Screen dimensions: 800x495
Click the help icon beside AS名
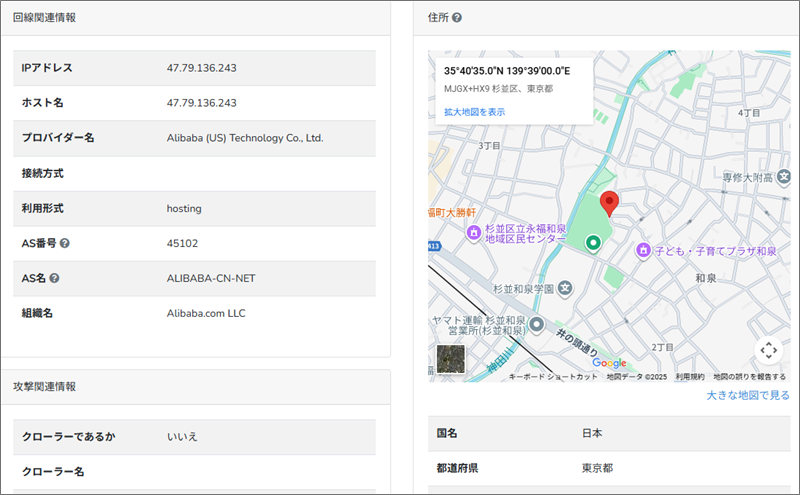pos(54,278)
